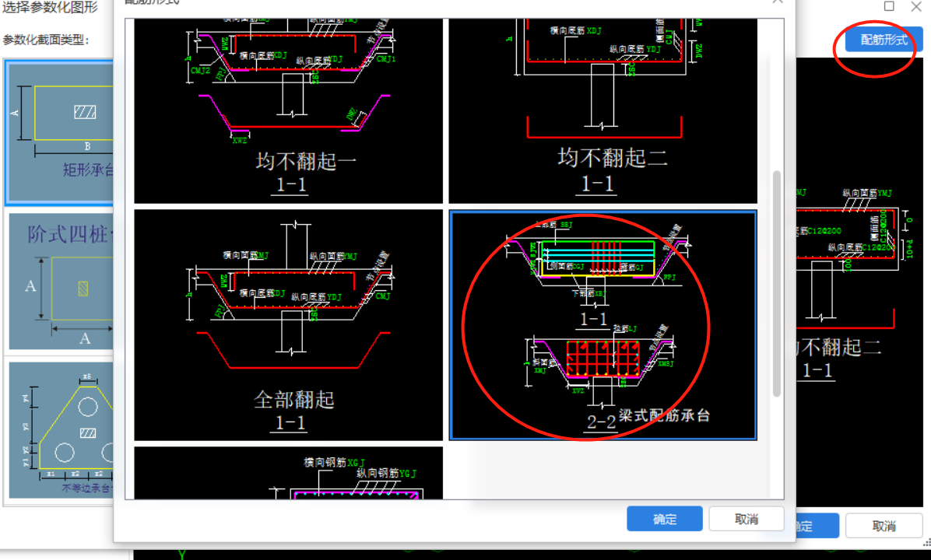931x560 pixels.
Task: Close the background 选择参数化图形 window
Action: click(x=916, y=6)
